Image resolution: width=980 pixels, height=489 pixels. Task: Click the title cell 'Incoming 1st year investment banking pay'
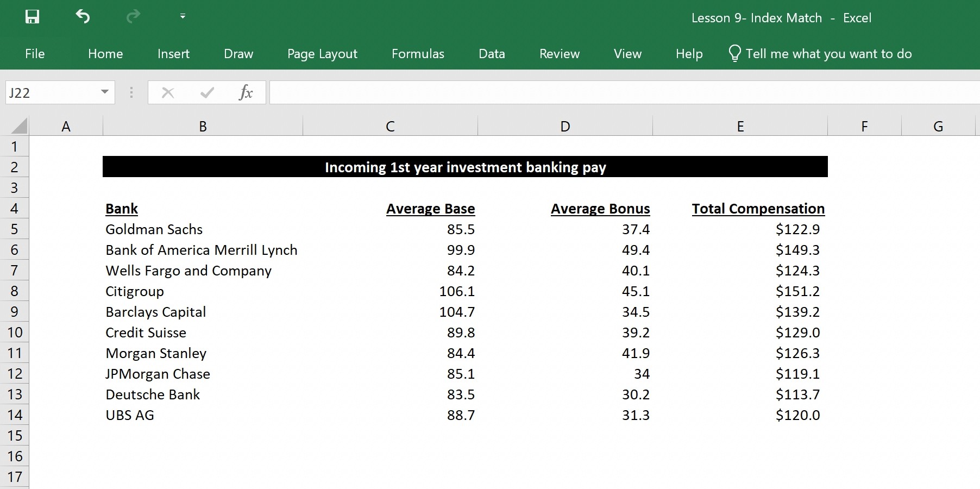click(x=465, y=167)
